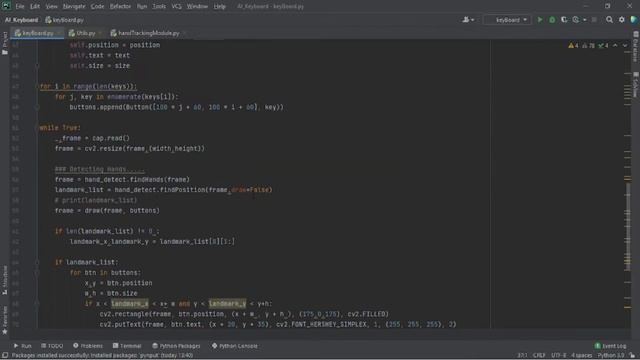Screen dimensions: 640x360
Task: Open the Database tool window on right edge
Action: [636, 47]
